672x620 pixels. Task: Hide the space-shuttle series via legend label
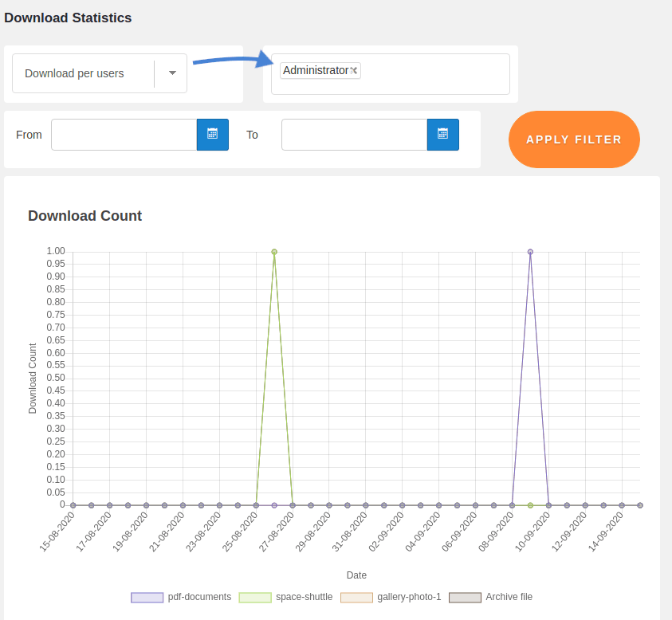(x=305, y=597)
